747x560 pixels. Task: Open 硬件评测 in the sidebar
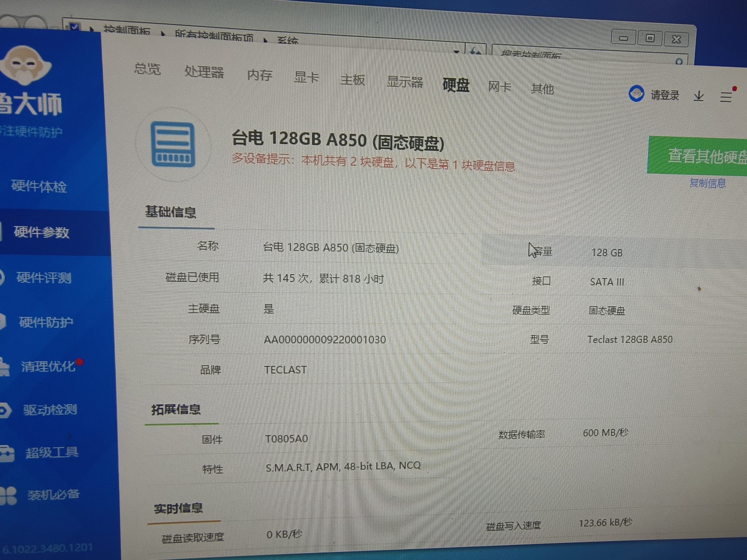(44, 277)
